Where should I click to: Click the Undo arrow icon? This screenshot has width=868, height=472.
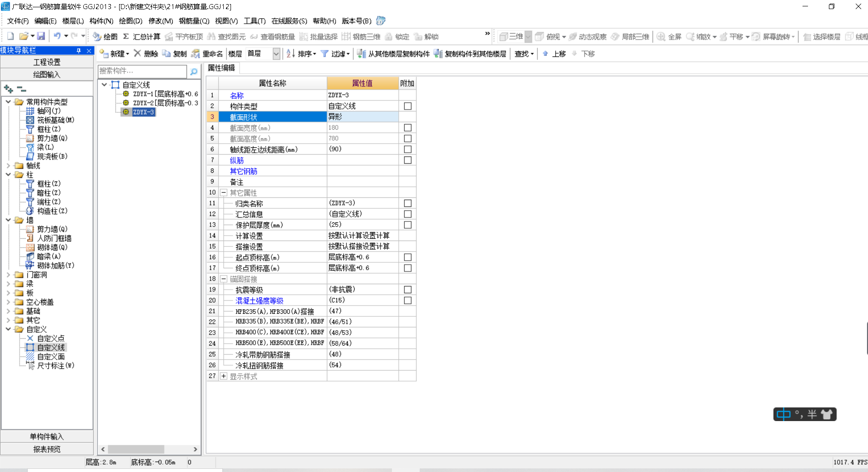click(x=57, y=36)
